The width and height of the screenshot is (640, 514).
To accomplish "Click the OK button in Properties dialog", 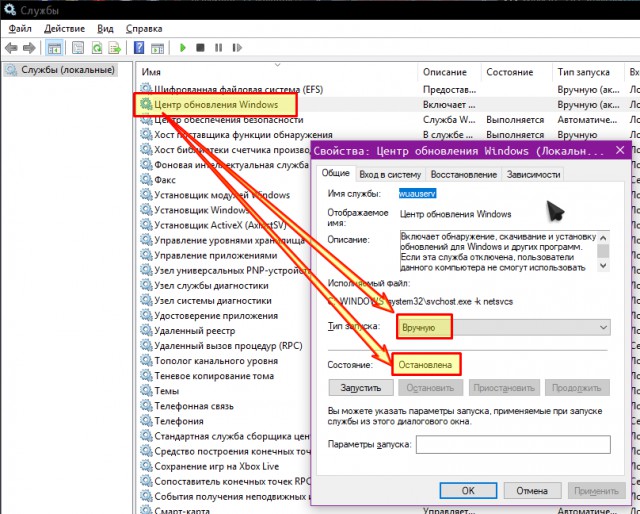I will (x=468, y=490).
